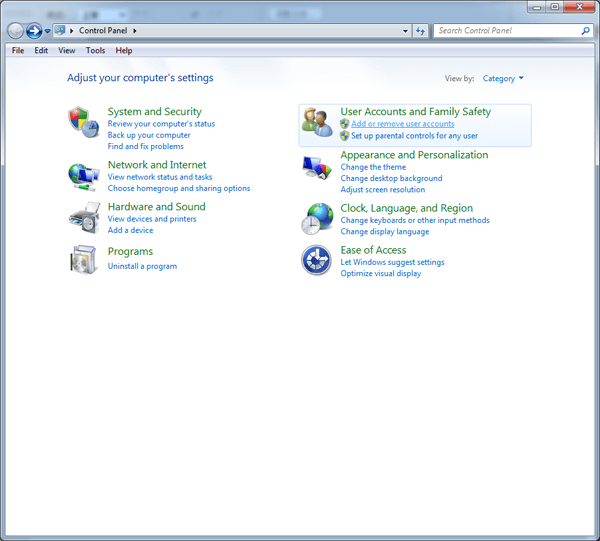The height and width of the screenshot is (541, 600).
Task: Click Add a device link
Action: [130, 230]
